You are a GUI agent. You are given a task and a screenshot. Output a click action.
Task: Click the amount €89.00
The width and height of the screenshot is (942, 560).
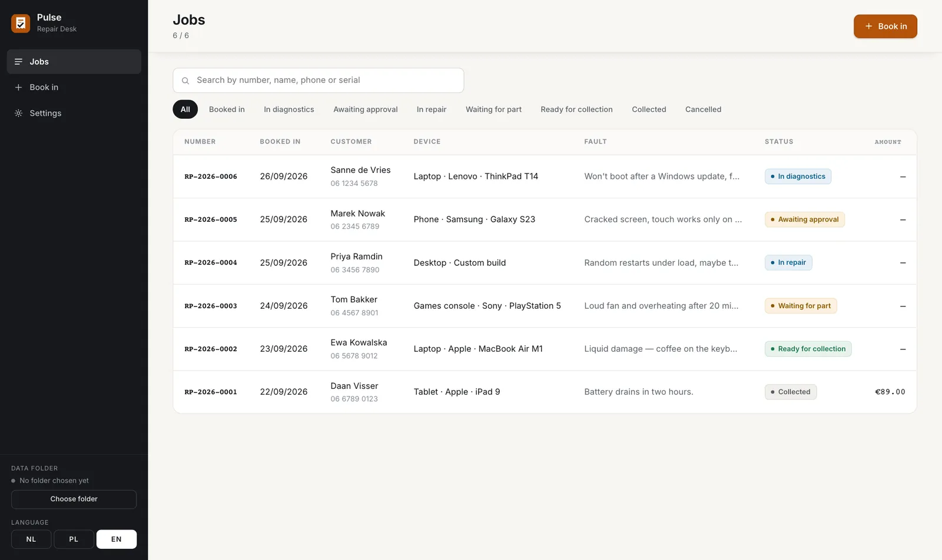point(890,392)
